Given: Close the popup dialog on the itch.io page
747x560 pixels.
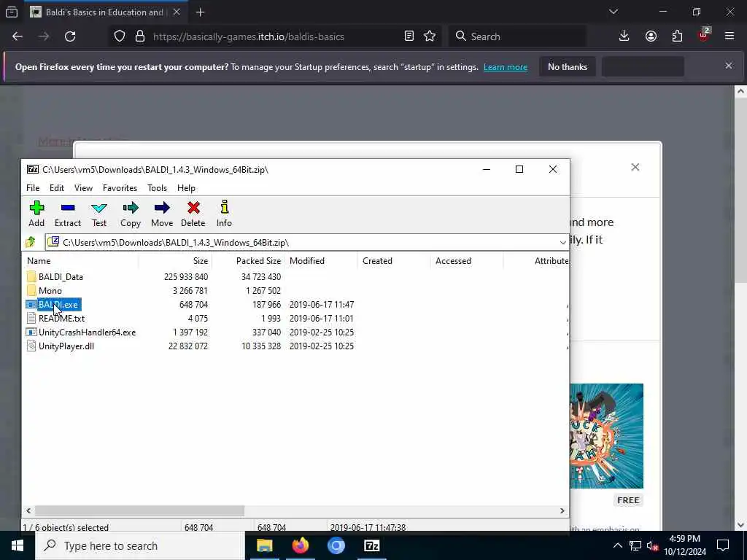Looking at the screenshot, I should pos(635,167).
